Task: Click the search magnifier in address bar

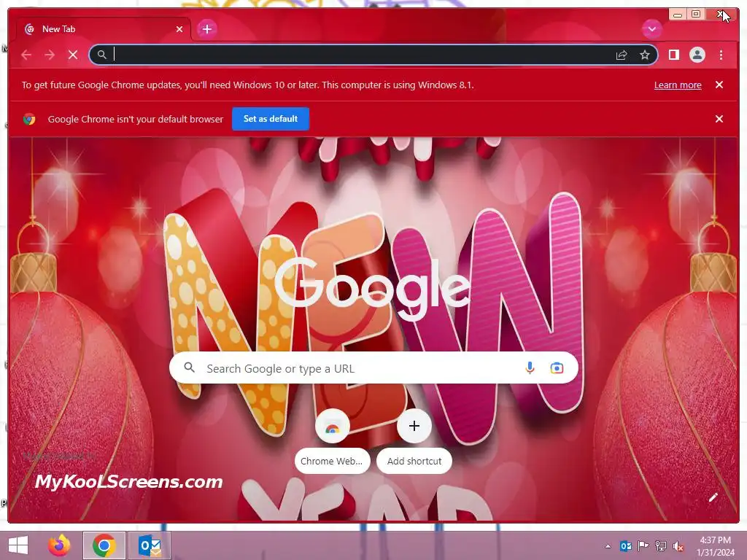Action: coord(101,55)
